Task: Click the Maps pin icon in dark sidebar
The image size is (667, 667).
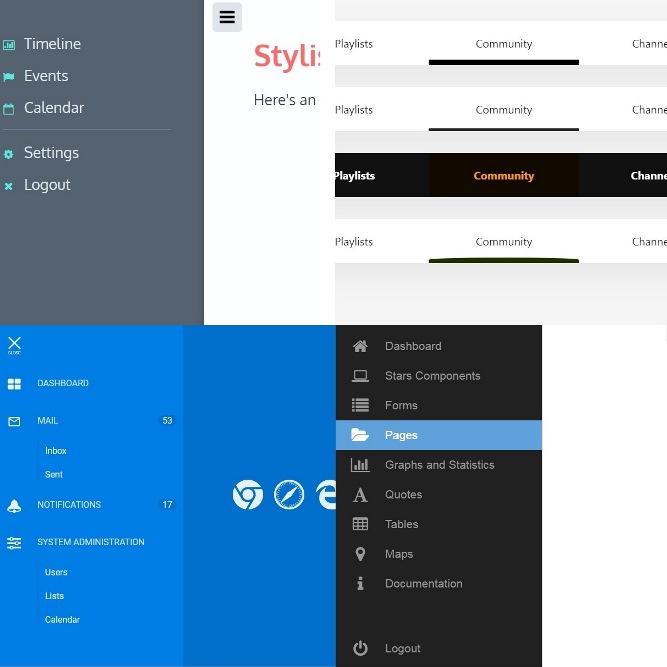Action: pyautogui.click(x=360, y=554)
